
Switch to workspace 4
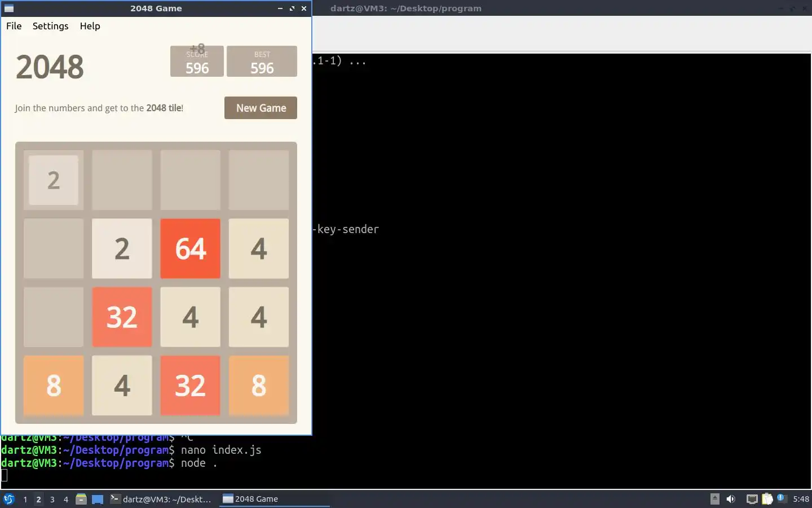coord(65,499)
